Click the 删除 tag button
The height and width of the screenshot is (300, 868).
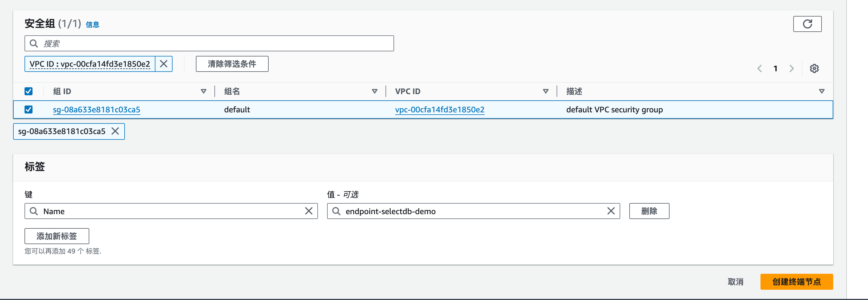click(x=649, y=211)
